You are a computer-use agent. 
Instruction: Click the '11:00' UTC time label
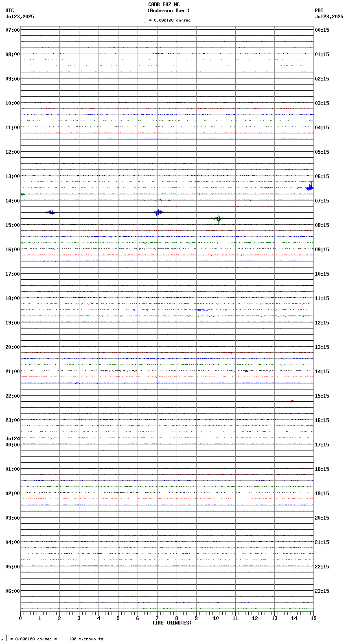[x=13, y=128]
